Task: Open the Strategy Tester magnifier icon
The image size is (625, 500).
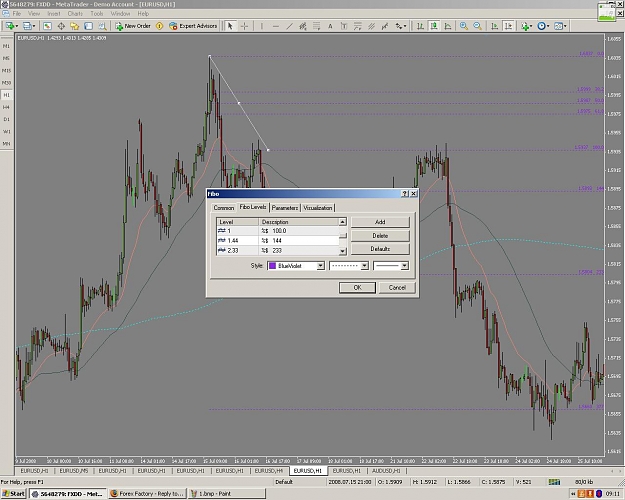Action: tap(102, 26)
